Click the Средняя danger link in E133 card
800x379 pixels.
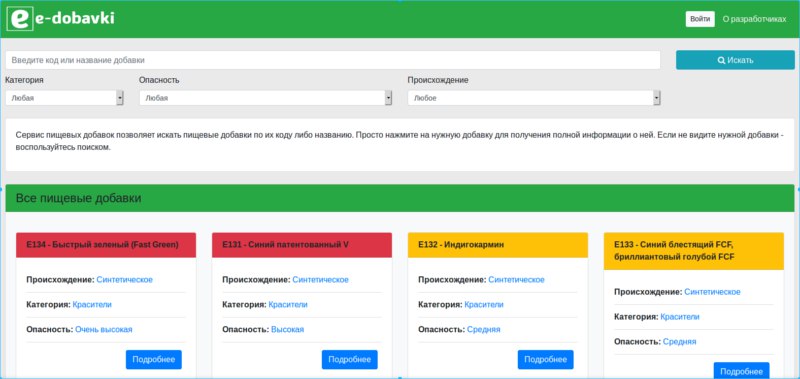pyautogui.click(x=680, y=342)
